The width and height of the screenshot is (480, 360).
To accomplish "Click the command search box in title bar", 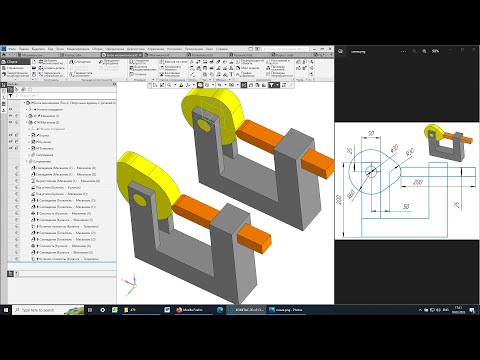I will coord(284,49).
